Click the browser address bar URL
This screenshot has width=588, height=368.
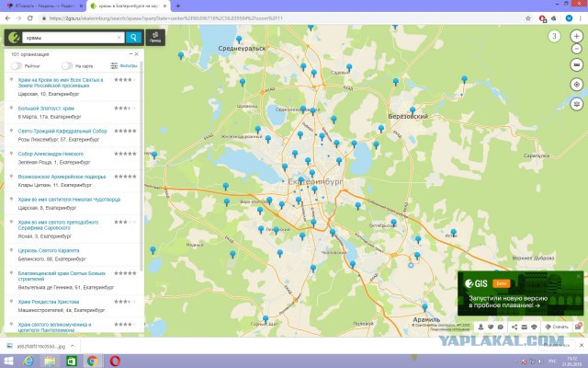click(165, 18)
